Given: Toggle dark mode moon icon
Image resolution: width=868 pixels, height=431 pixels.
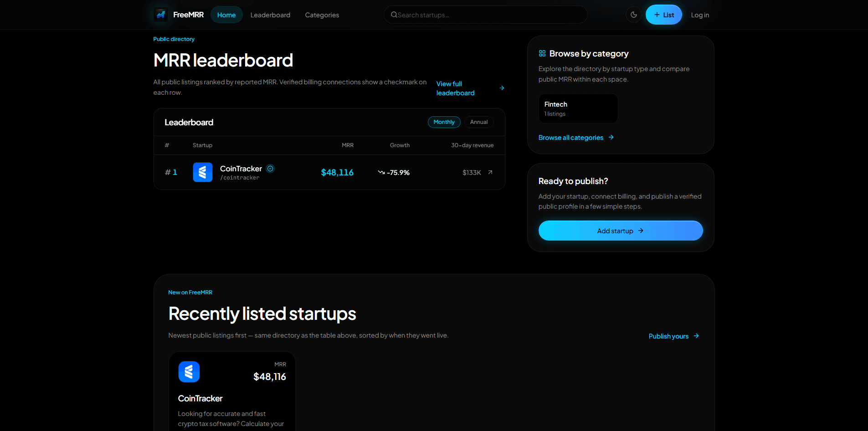Looking at the screenshot, I should (x=633, y=15).
